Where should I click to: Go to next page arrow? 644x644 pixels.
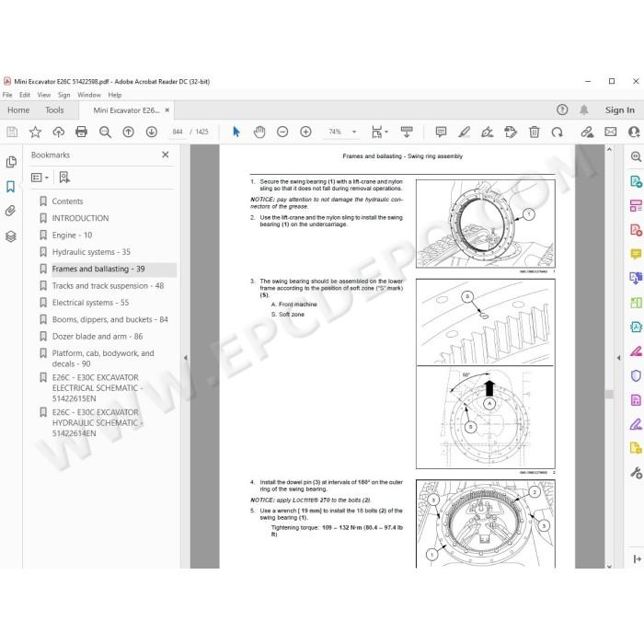tap(152, 132)
